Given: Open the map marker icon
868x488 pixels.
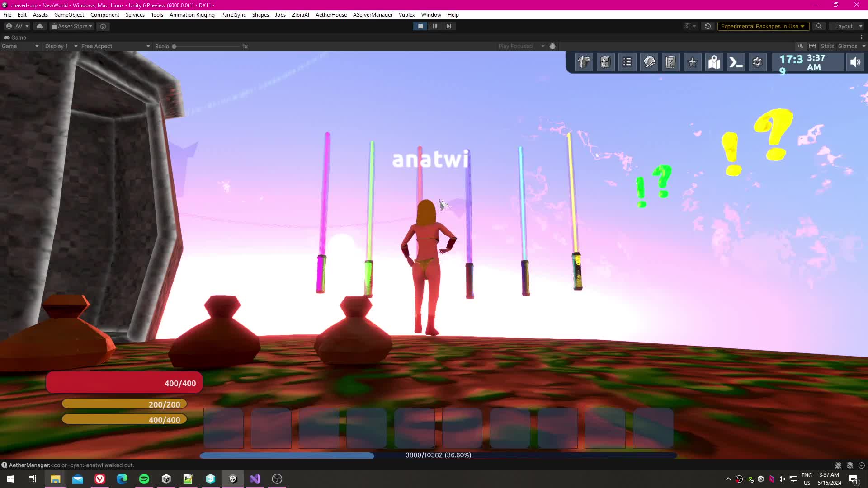Looking at the screenshot, I should point(714,62).
